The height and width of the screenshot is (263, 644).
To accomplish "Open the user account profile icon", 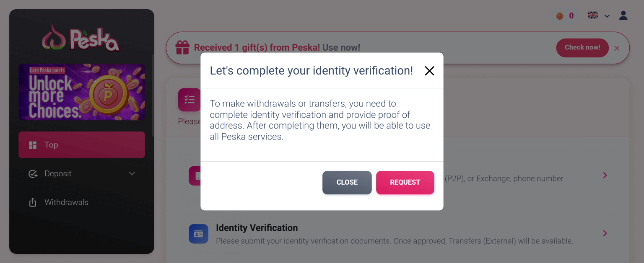I will pos(623,16).
